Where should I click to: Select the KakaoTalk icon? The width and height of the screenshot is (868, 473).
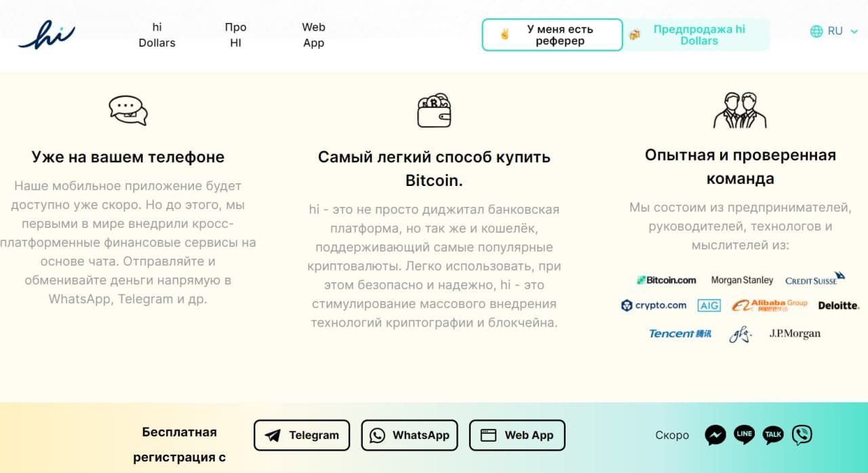(773, 435)
